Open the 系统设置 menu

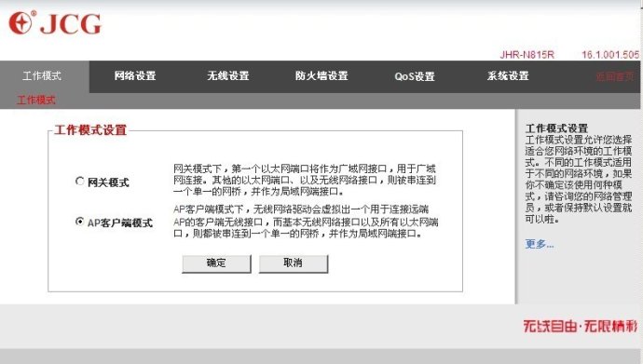pyautogui.click(x=508, y=76)
